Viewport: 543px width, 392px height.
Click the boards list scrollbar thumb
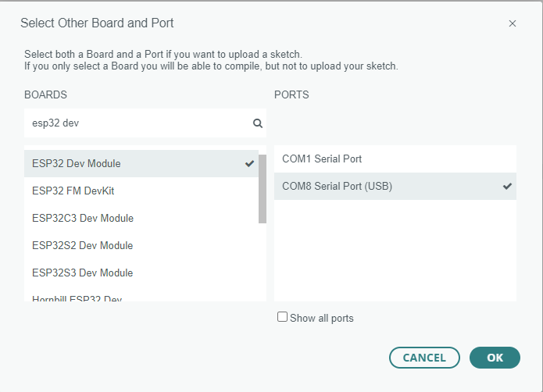click(x=263, y=187)
